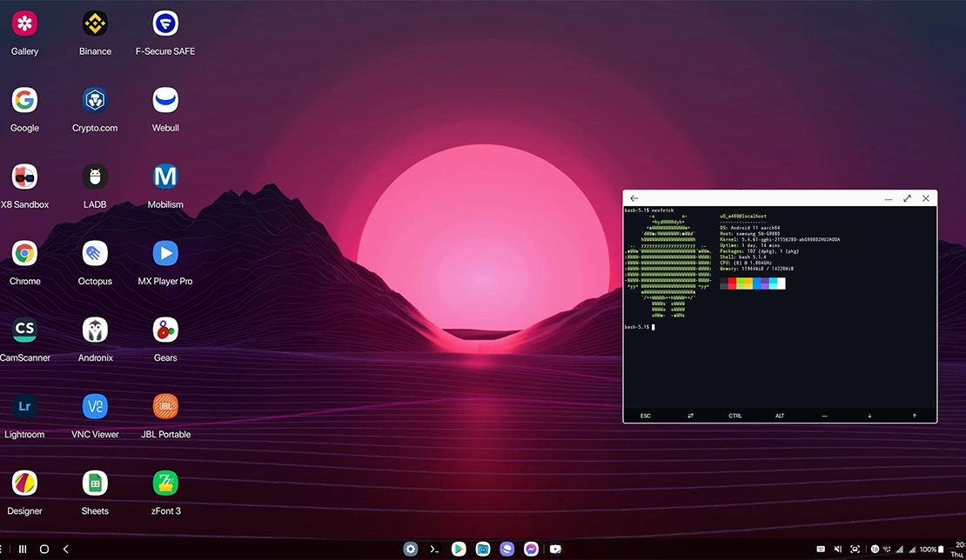Launch X8 Sandbox
Screen dimensions: 966x560
(x=23, y=177)
